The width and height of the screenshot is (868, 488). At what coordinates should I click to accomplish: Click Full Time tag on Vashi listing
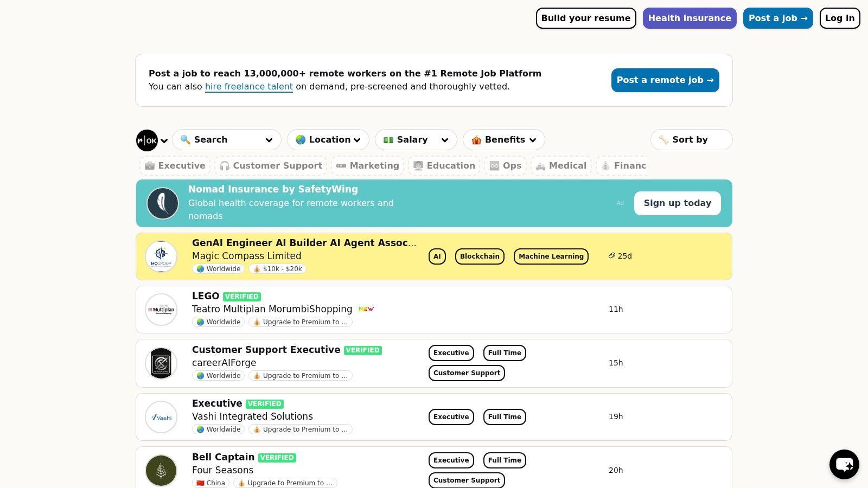[x=505, y=417]
